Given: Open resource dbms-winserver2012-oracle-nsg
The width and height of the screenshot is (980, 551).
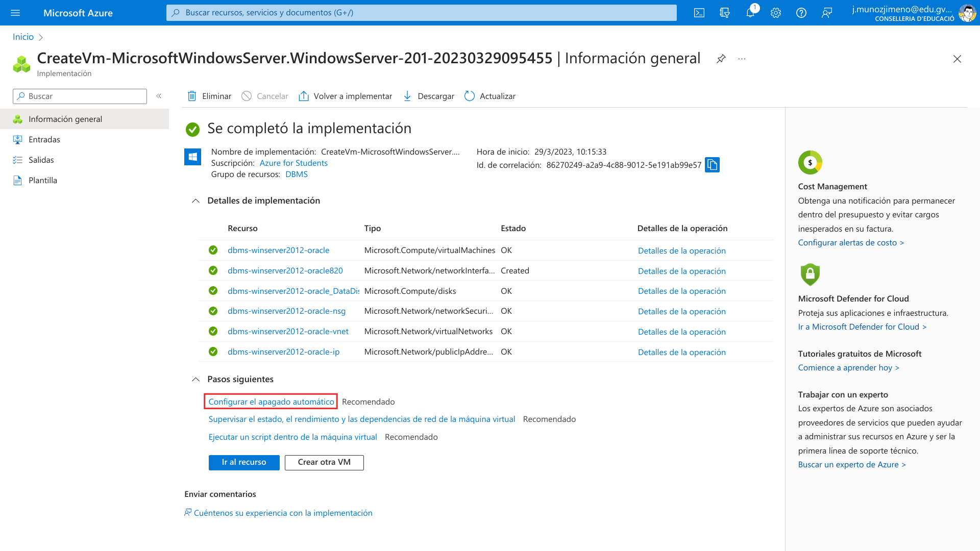Looking at the screenshot, I should coord(286,311).
